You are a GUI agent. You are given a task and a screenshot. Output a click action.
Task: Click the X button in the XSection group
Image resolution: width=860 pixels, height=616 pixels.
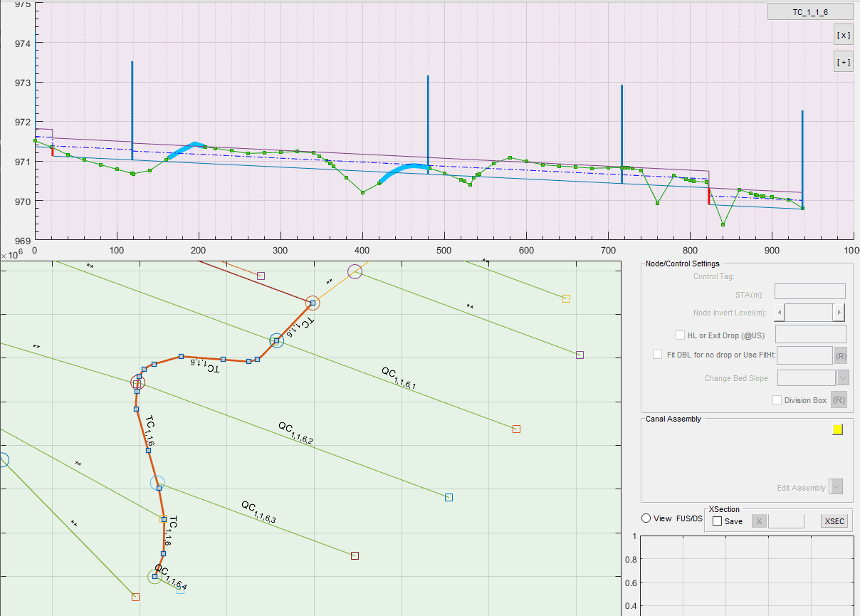(x=760, y=521)
